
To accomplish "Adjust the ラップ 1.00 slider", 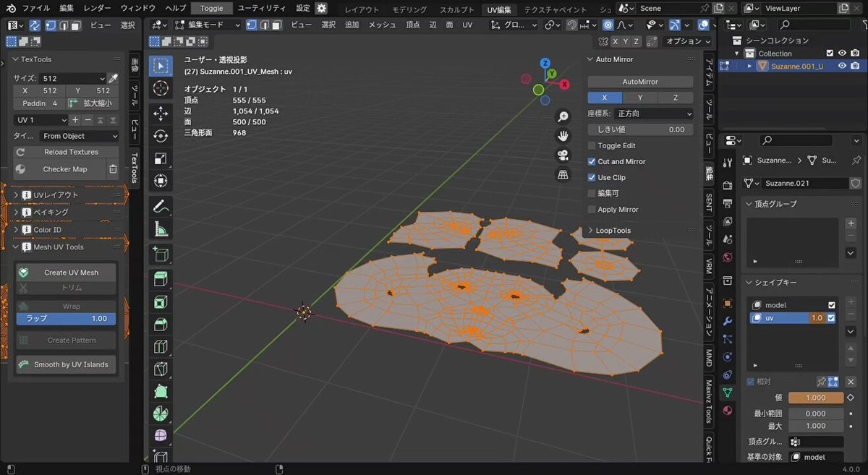I will [67, 318].
